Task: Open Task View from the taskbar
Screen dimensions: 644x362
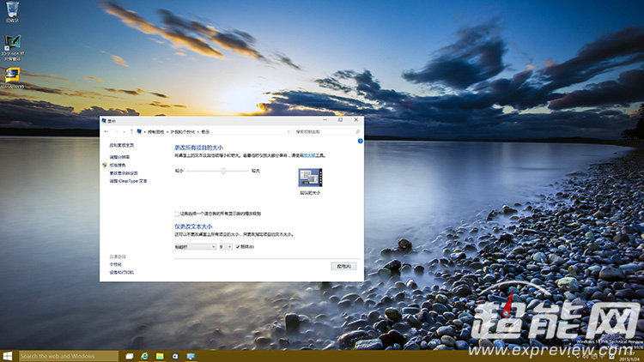Action: 129,355
